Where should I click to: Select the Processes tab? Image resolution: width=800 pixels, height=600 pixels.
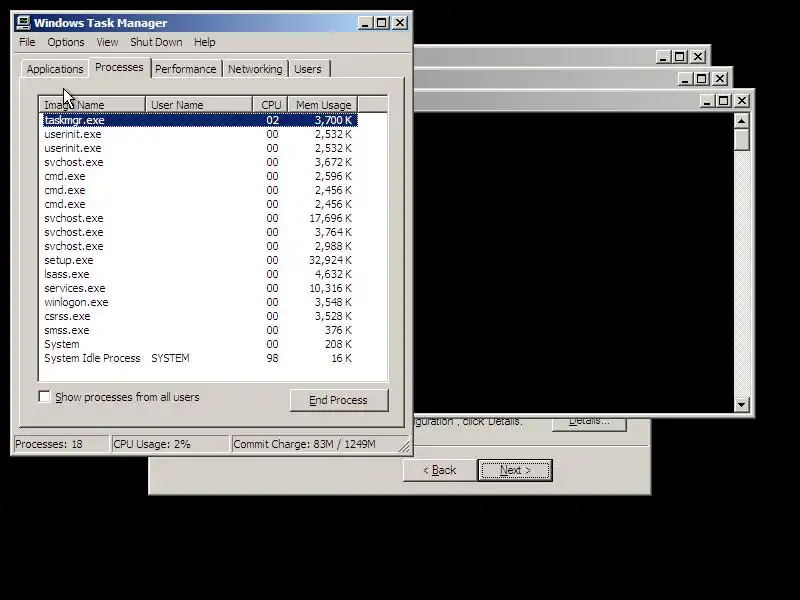[119, 67]
